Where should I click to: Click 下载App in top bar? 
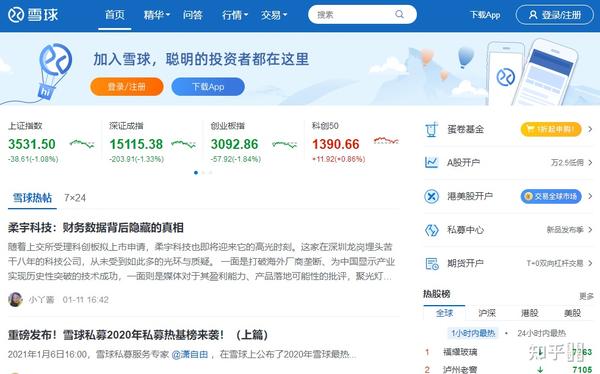click(485, 15)
